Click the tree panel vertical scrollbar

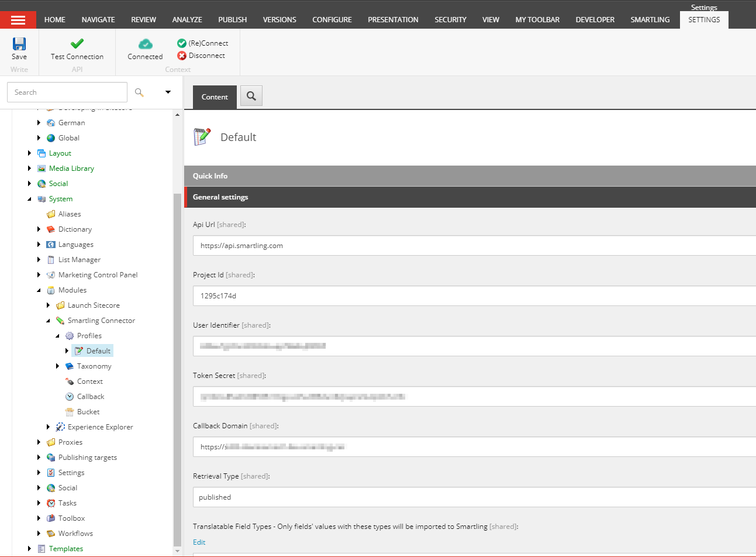coord(177,369)
